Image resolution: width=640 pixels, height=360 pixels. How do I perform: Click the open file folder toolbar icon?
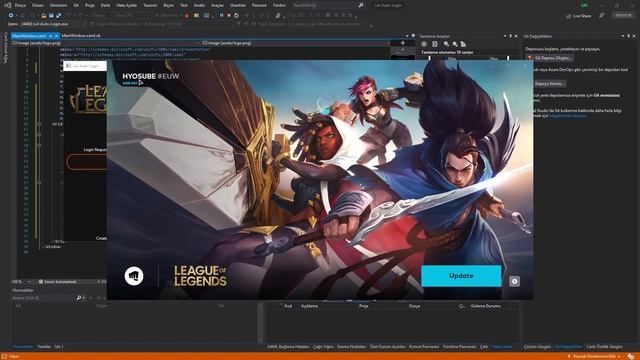(44, 16)
